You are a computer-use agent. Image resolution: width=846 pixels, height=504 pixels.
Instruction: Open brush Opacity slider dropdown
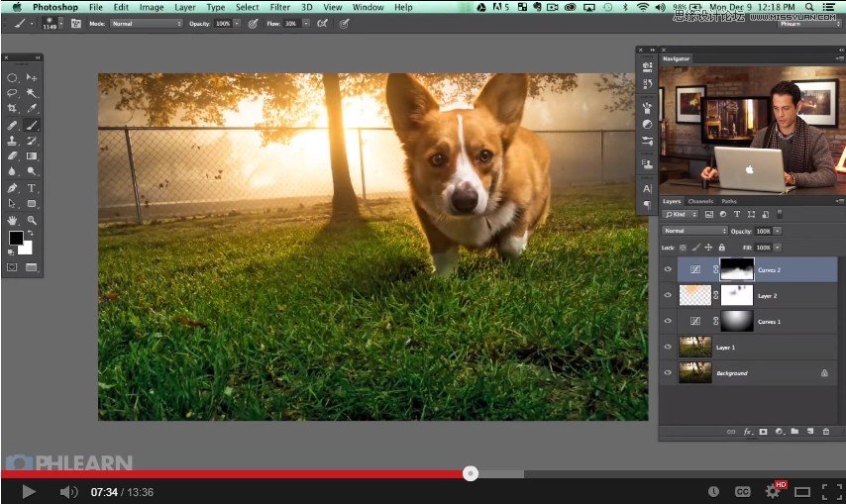(237, 24)
